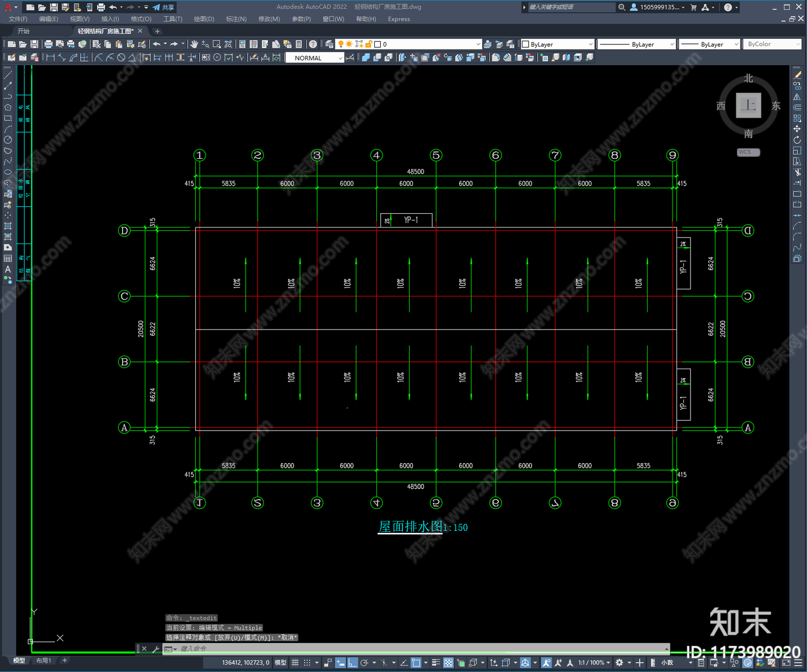The width and height of the screenshot is (807, 672).
Task: Toggle Dynamic input in status bar
Action: (340, 662)
